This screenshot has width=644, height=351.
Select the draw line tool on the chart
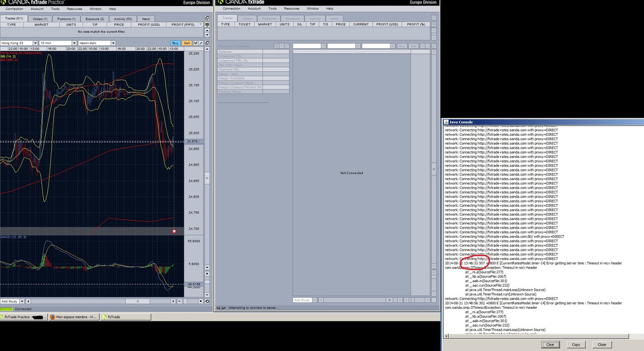tap(201, 43)
